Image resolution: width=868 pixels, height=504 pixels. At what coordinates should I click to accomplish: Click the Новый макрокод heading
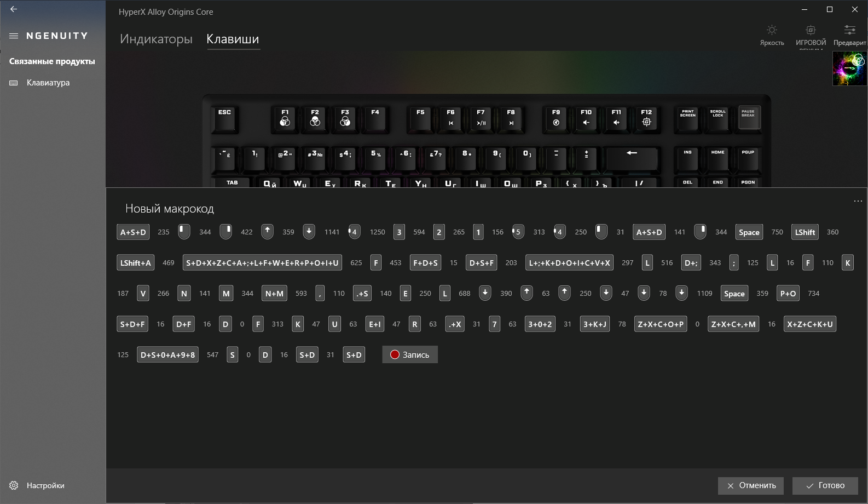170,209
